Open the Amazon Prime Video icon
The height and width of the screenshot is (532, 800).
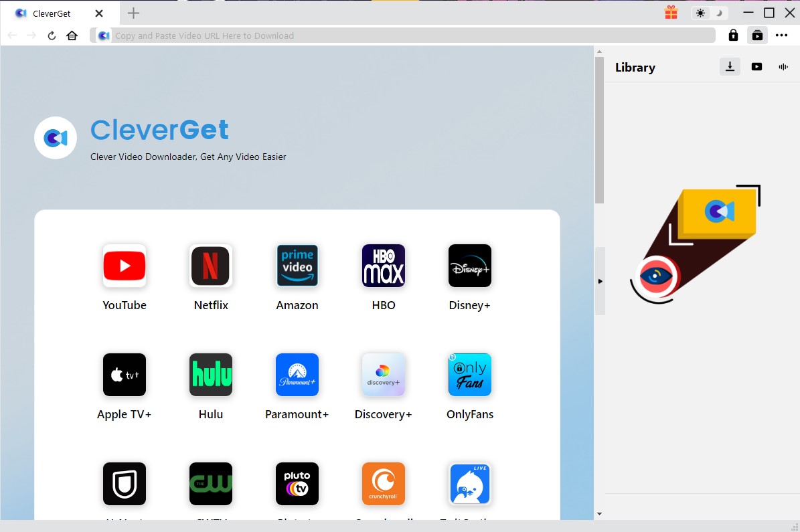point(297,266)
